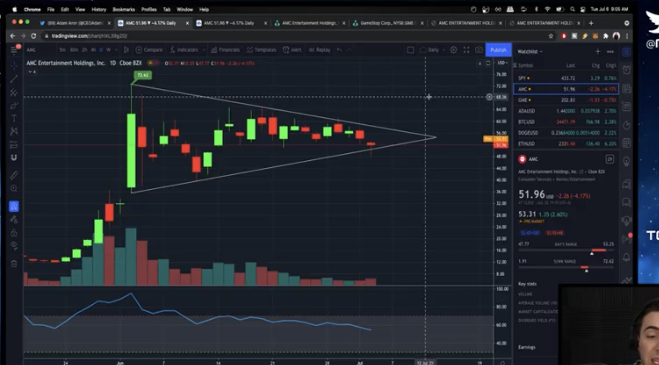Image resolution: width=659 pixels, height=365 pixels.
Task: Select DOGEUSD row in the watchlist
Action: (566, 133)
